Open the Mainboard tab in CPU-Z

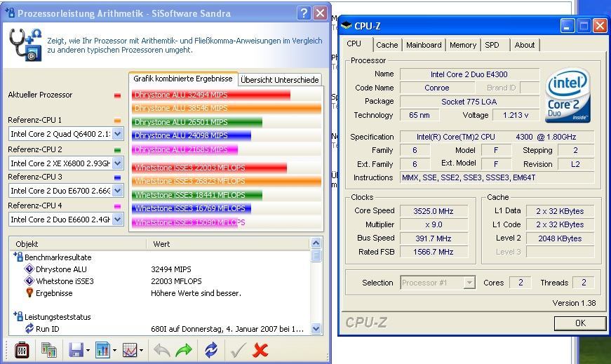pos(424,45)
